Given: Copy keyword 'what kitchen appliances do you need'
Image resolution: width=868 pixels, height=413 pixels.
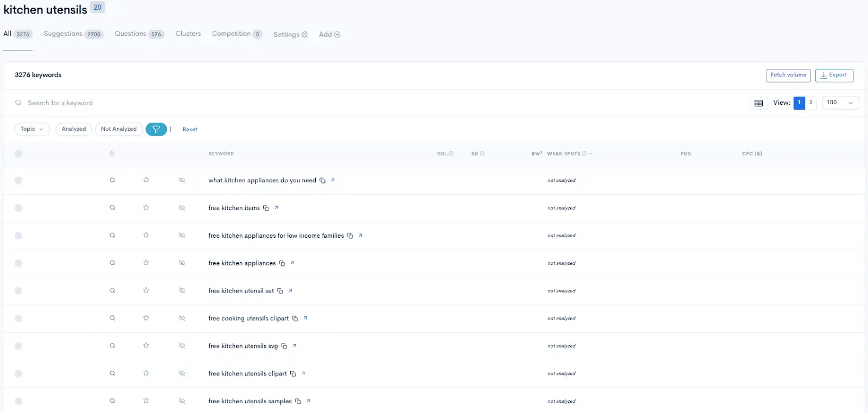Looking at the screenshot, I should (x=322, y=181).
